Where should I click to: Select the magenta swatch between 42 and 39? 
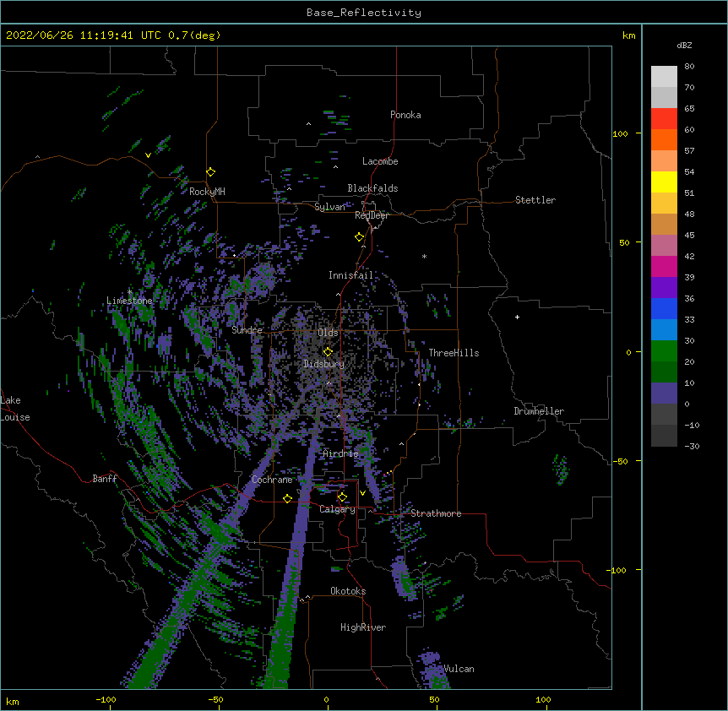(664, 266)
